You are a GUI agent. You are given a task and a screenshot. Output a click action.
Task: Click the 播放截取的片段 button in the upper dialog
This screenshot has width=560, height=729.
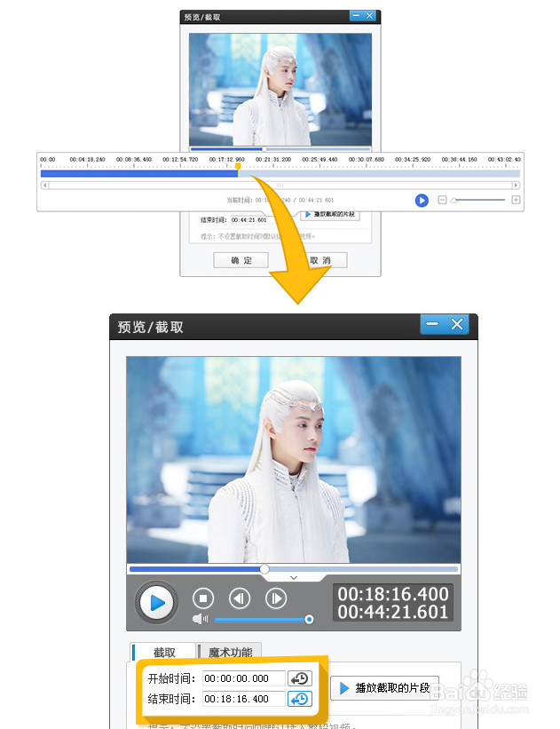[x=330, y=214]
